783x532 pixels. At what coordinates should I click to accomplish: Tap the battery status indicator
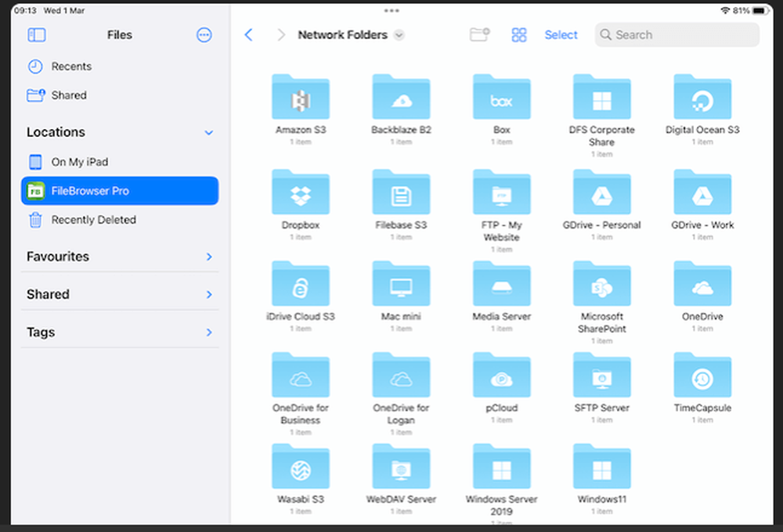tap(760, 10)
